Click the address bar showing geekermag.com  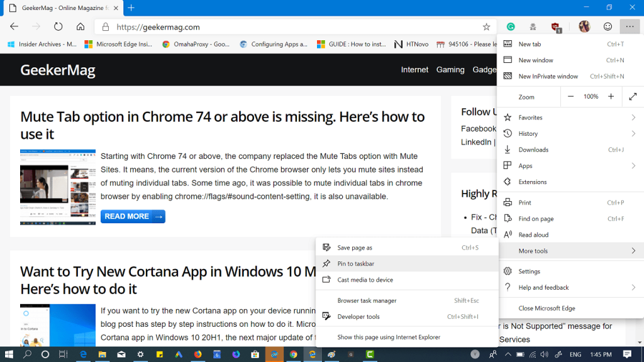click(296, 27)
